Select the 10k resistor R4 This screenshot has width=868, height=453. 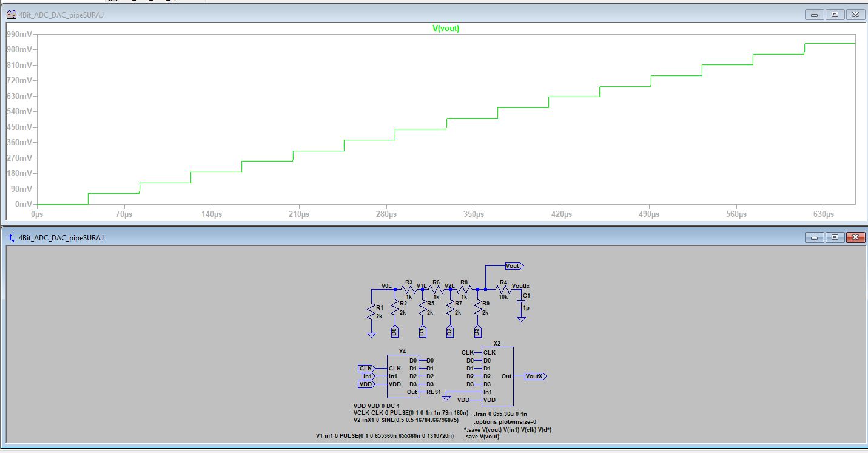pyautogui.click(x=503, y=290)
